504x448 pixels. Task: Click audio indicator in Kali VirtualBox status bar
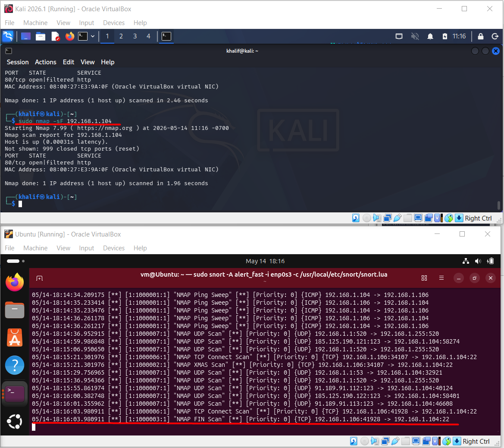[377, 218]
